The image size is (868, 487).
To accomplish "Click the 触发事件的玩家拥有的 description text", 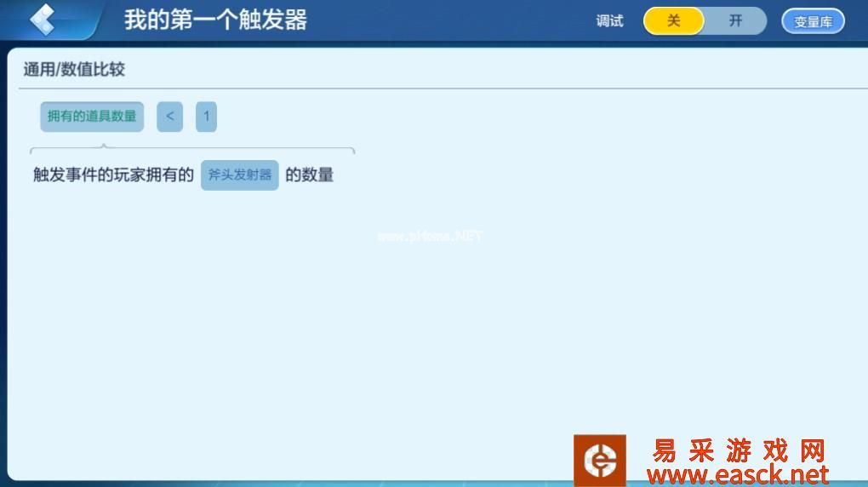I will pyautogui.click(x=113, y=175).
